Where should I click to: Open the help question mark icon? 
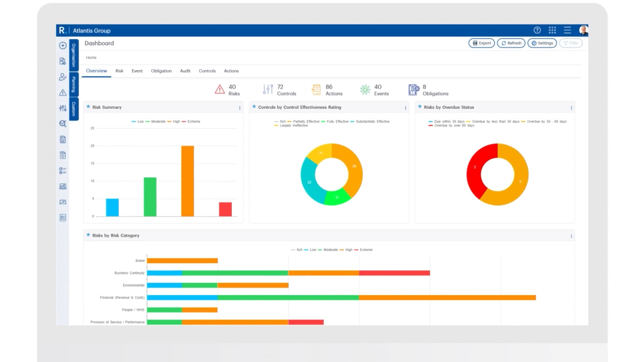pyautogui.click(x=537, y=30)
